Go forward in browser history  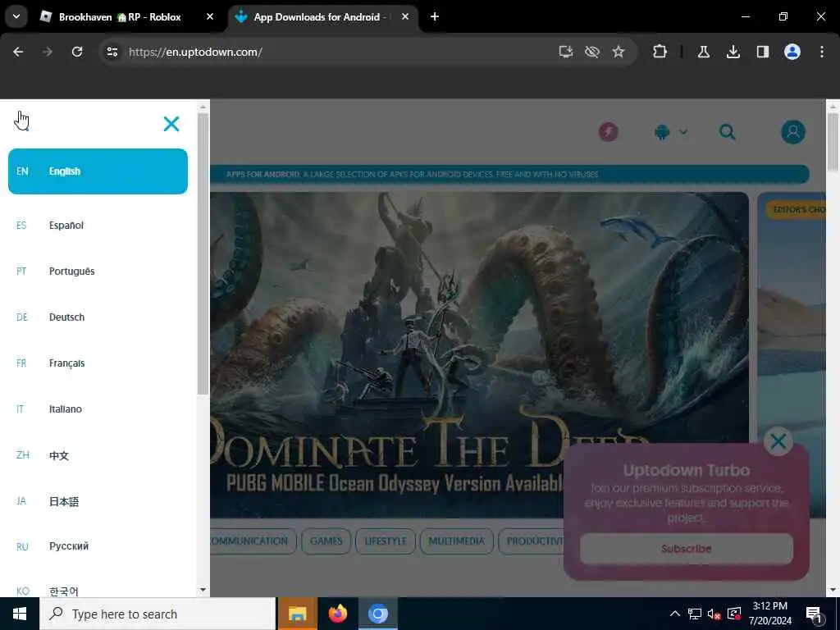coord(48,52)
